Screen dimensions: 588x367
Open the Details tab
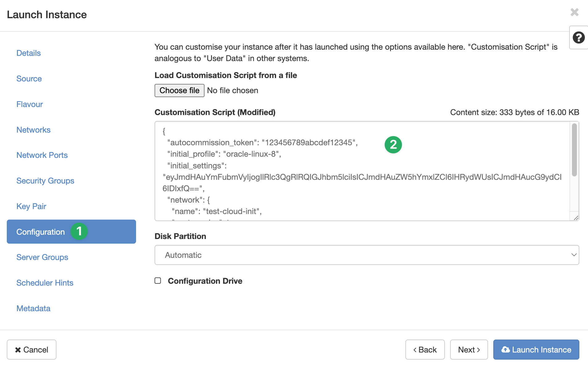(28, 53)
